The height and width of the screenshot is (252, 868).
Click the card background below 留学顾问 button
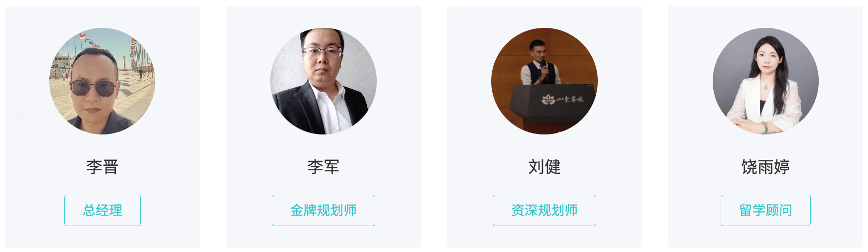(765, 237)
